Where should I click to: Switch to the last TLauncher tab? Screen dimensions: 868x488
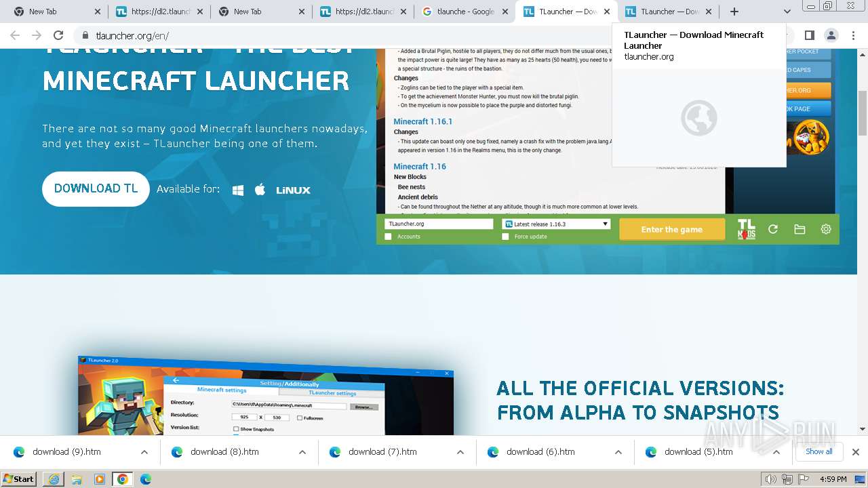point(669,12)
